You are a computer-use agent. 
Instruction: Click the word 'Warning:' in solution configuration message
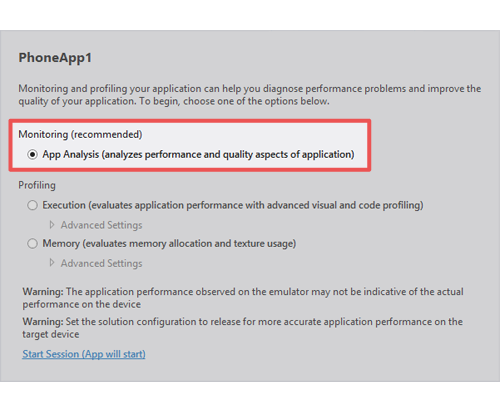43,322
